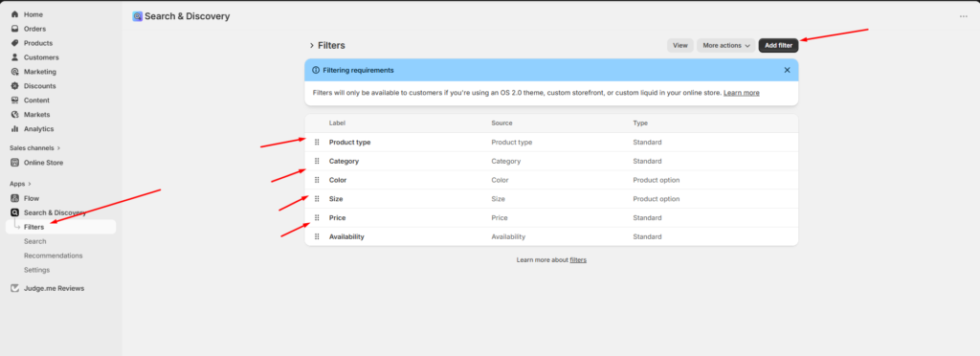The width and height of the screenshot is (980, 356).
Task: Open the Size filter label
Action: pos(336,199)
